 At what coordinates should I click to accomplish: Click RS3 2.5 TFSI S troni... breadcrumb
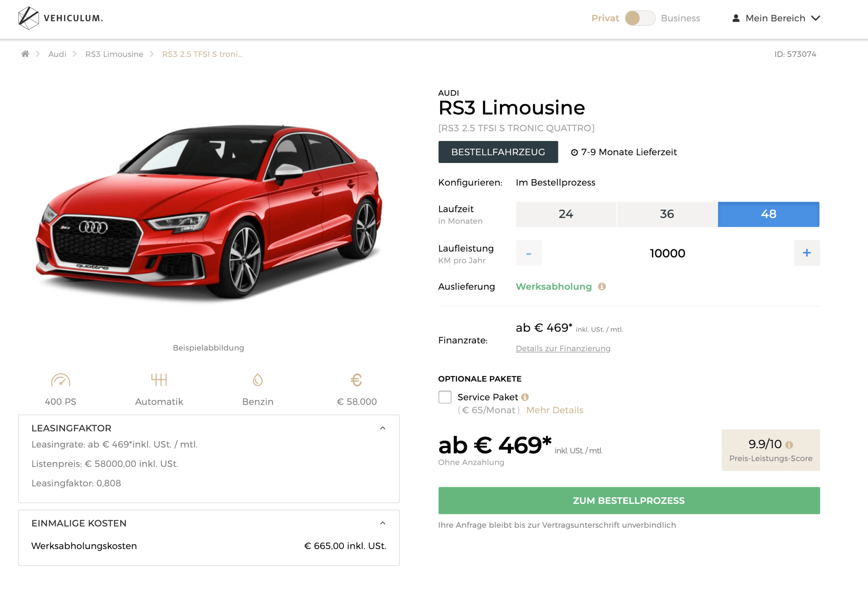coord(202,54)
